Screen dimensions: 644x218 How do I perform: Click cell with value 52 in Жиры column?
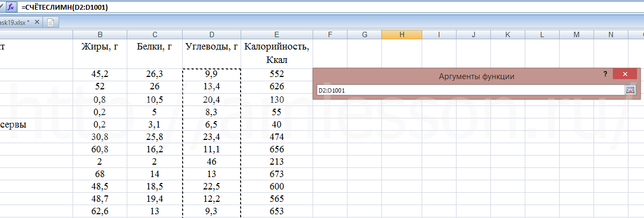100,87
